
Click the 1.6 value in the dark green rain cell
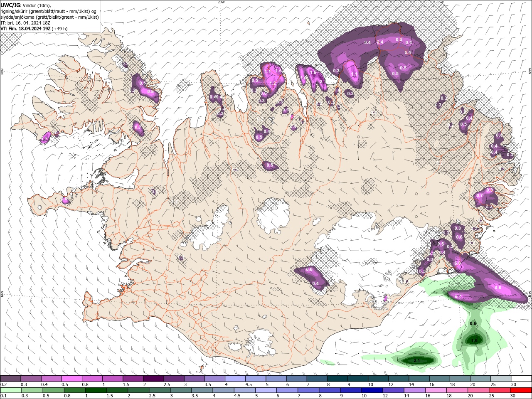pos(474,340)
